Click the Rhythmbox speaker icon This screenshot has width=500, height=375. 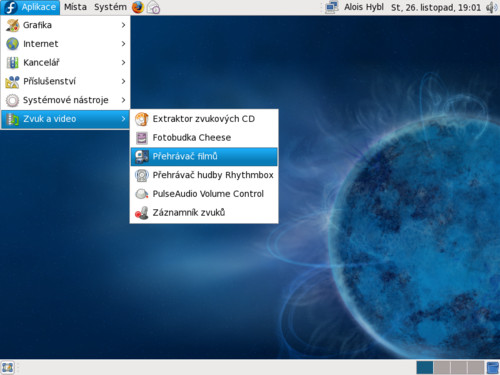[142, 175]
